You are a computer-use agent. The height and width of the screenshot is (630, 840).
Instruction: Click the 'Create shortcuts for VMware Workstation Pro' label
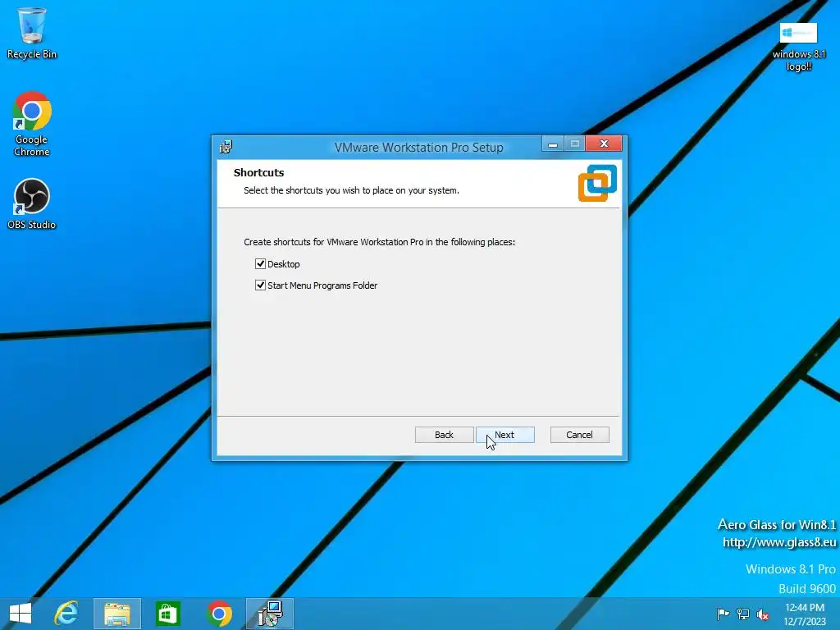(379, 242)
